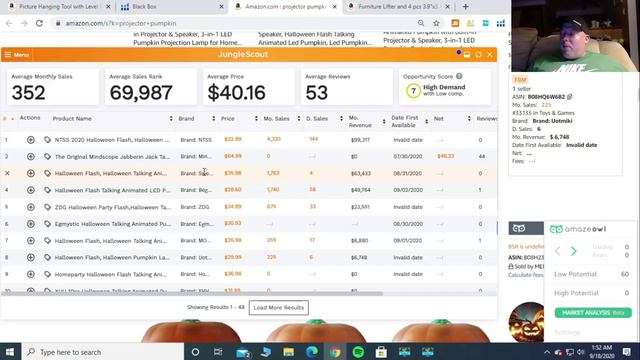Click plus icon on highlighted row three
Screen dimensions: 640x360
(x=31, y=173)
